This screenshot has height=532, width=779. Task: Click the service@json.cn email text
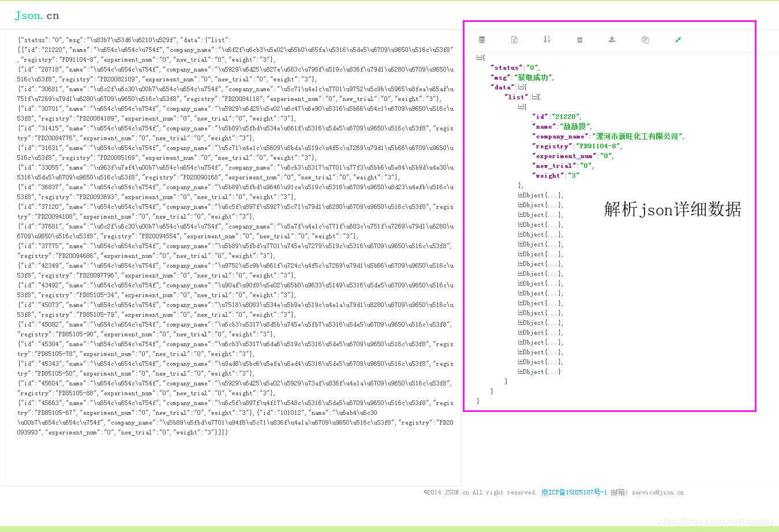pos(658,492)
